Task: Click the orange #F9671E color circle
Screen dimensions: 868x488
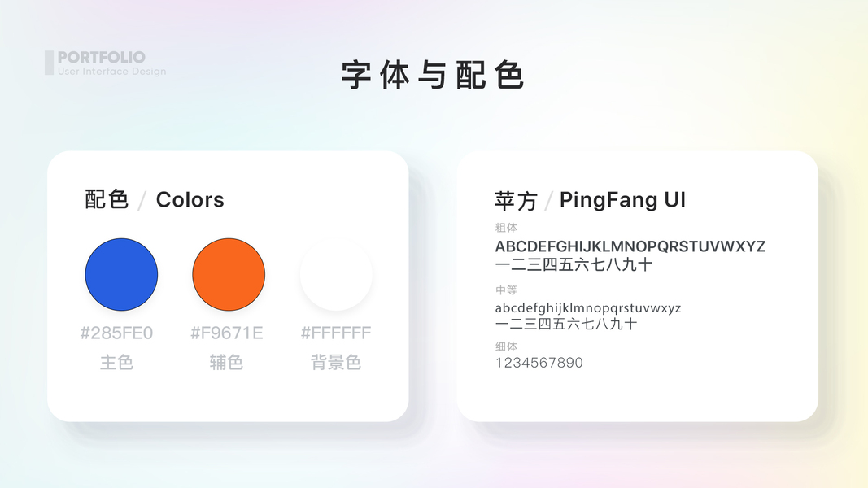Action: point(229,274)
